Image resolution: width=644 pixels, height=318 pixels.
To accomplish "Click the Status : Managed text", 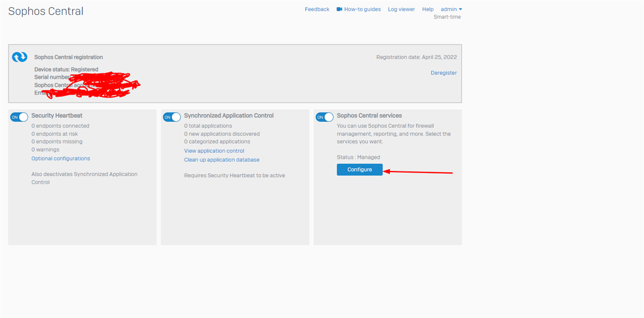I will pos(359,157).
